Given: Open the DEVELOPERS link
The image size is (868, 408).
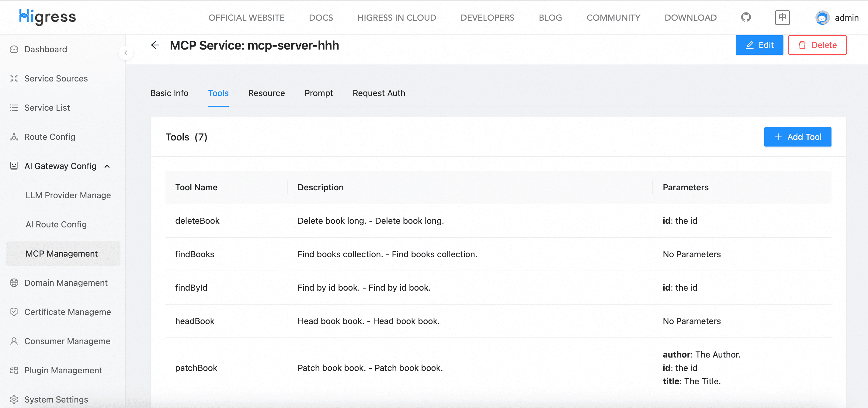Looking at the screenshot, I should 487,18.
